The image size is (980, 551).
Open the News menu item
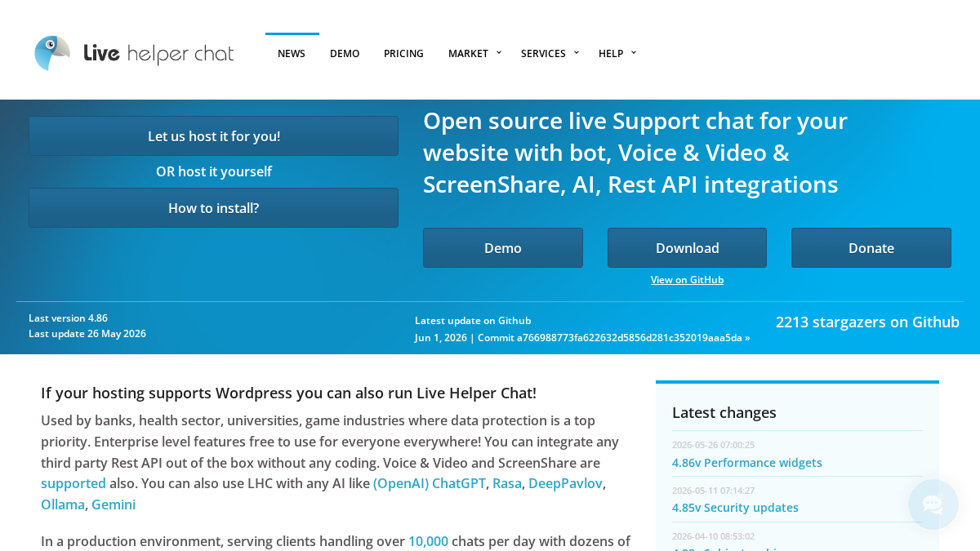[292, 53]
